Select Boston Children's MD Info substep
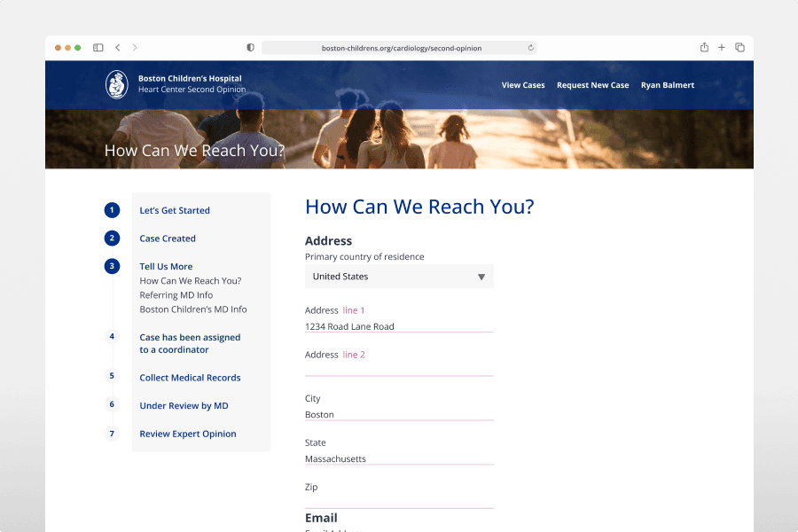798x532 pixels. coord(193,309)
